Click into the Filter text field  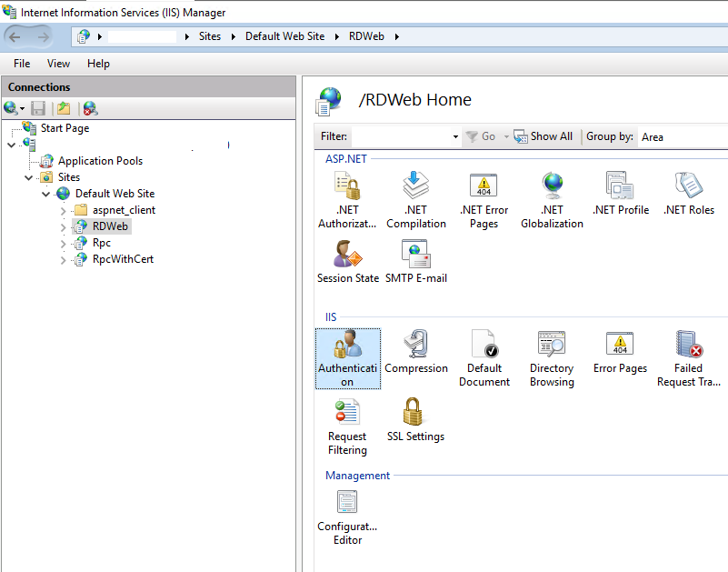pos(401,136)
